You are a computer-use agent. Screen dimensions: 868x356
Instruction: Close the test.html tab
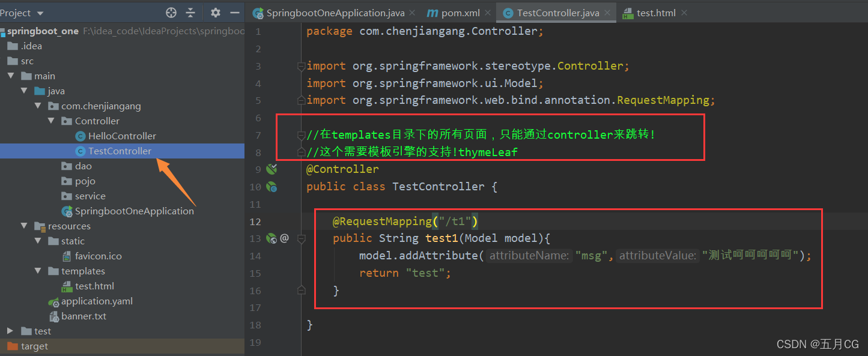(x=684, y=13)
